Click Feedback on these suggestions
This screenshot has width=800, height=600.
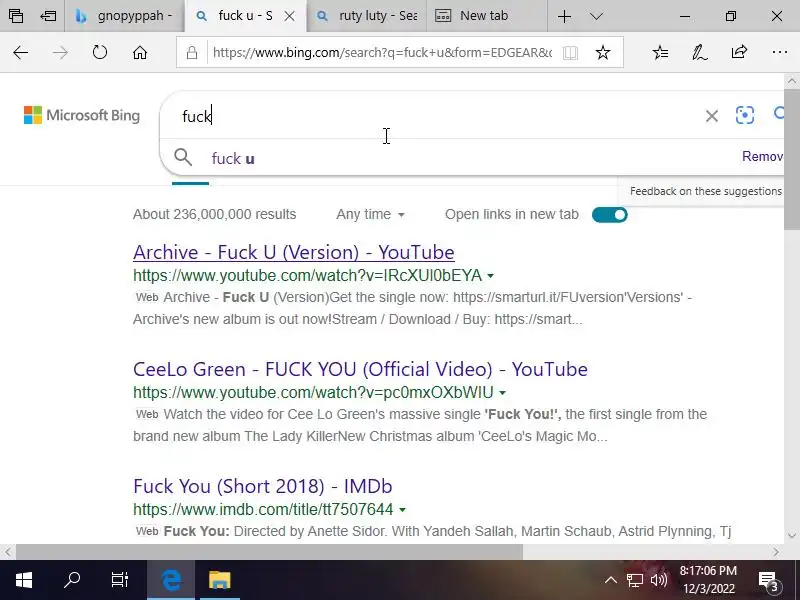(706, 191)
